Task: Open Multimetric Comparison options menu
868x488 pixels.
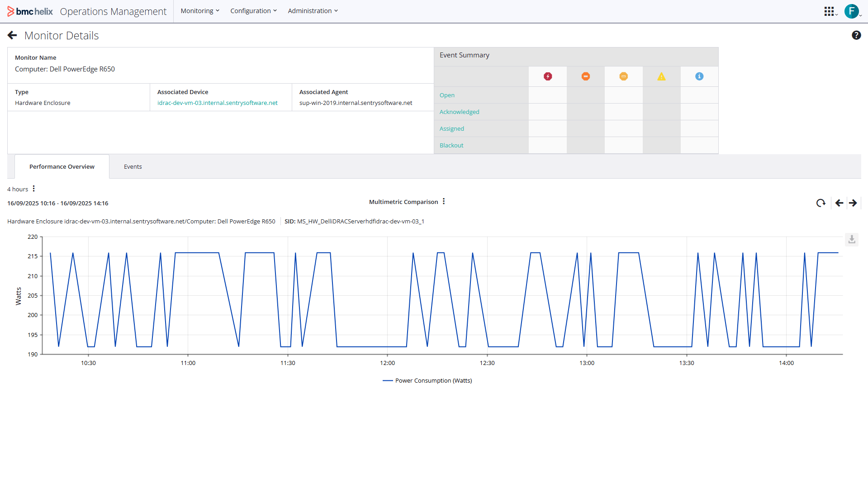Action: pos(444,201)
